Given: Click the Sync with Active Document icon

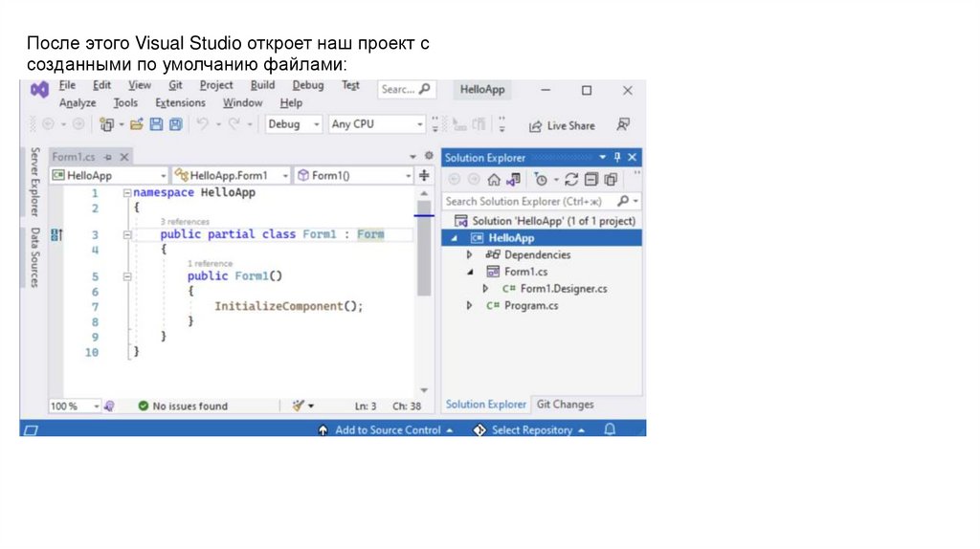Looking at the screenshot, I should point(571,180).
